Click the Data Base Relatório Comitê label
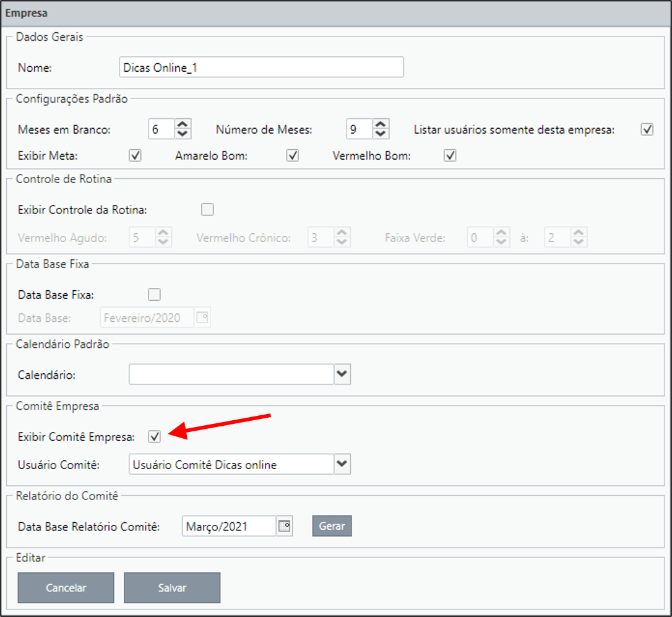 [88, 527]
